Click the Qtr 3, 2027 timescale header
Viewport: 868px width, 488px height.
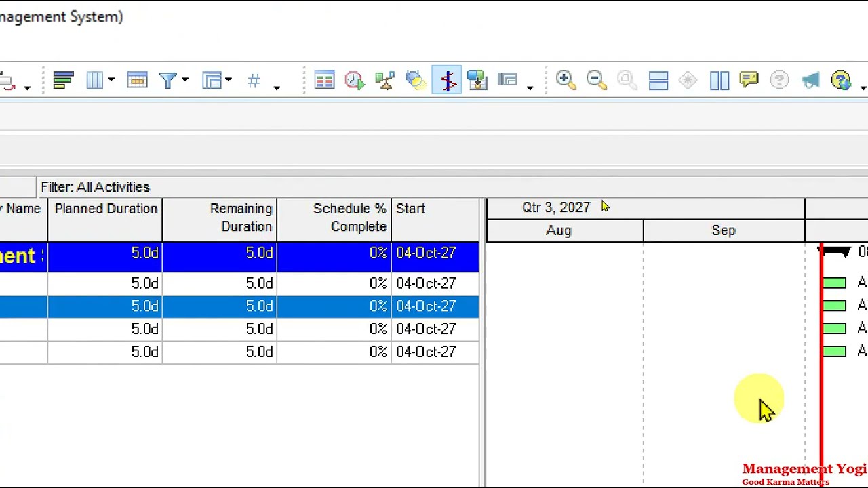pos(556,207)
